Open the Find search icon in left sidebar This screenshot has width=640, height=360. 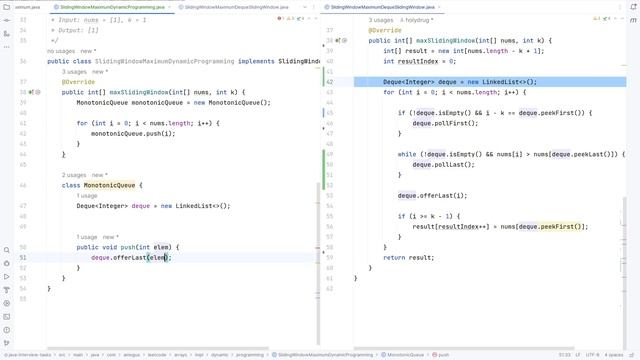7,250
